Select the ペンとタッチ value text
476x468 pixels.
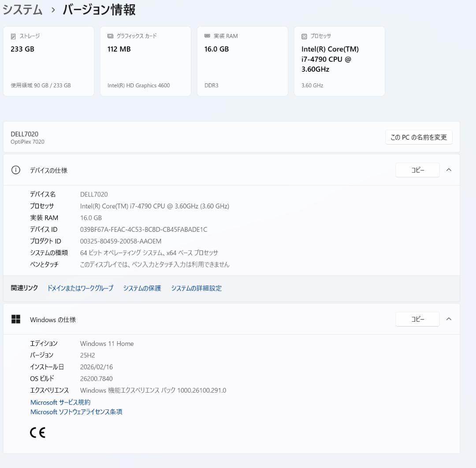pos(155,265)
